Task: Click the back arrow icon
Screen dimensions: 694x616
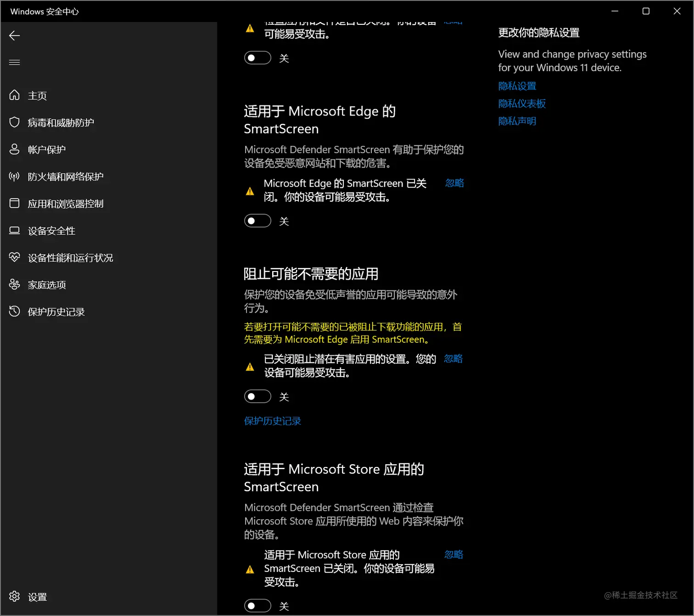Action: (x=14, y=36)
